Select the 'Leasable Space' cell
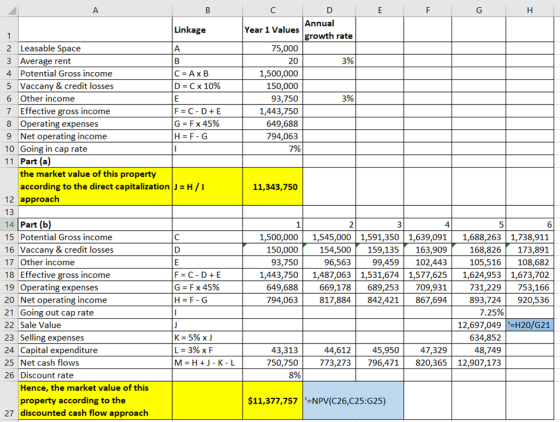Viewport: 560px width, 422px height. 95,48
